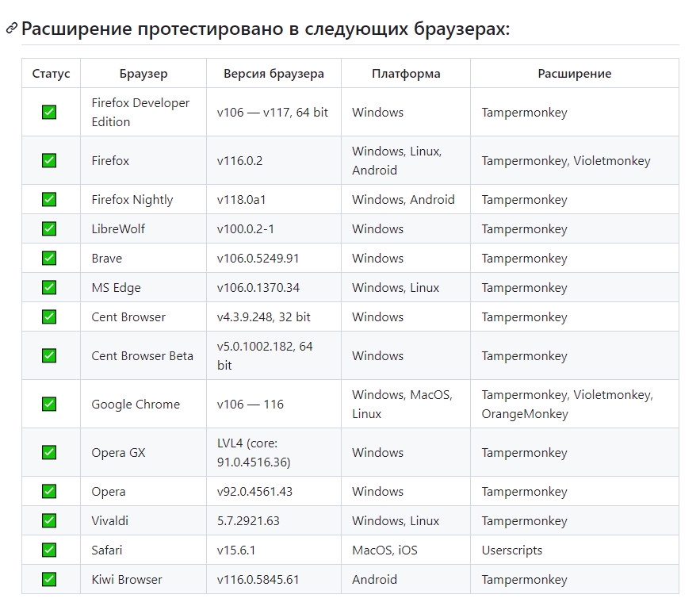Select the 'Firefox Nightly' cell
Screen dimensions: 700x606
pos(143,199)
